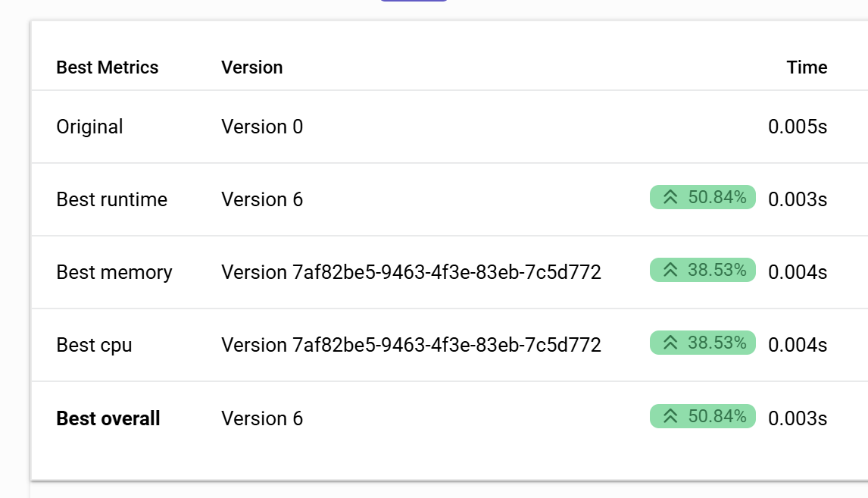868x498 pixels.
Task: Select the Best memory row label
Action: pos(114,272)
